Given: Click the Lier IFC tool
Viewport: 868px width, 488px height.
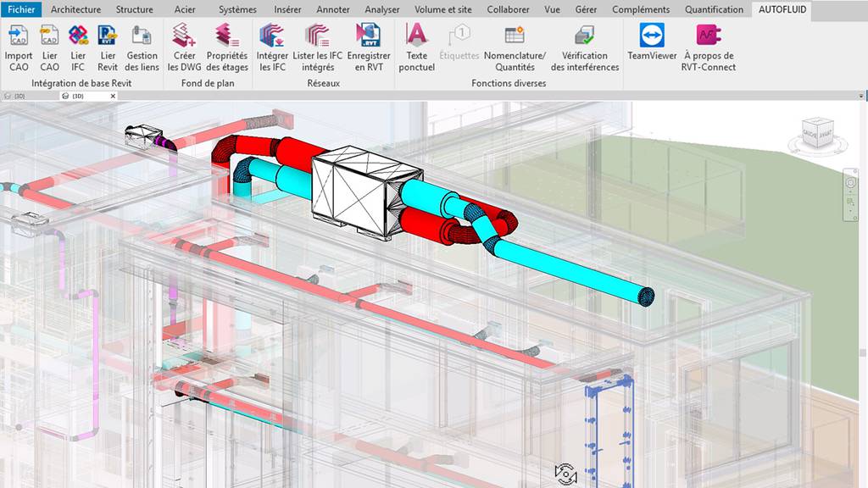Looking at the screenshot, I should pyautogui.click(x=78, y=36).
